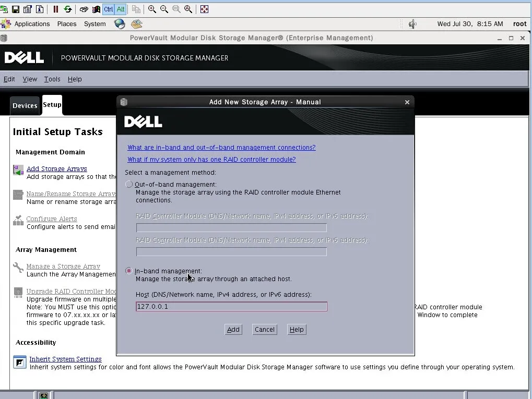Image resolution: width=532 pixels, height=399 pixels.
Task: Open the Help menu
Action: tap(75, 79)
